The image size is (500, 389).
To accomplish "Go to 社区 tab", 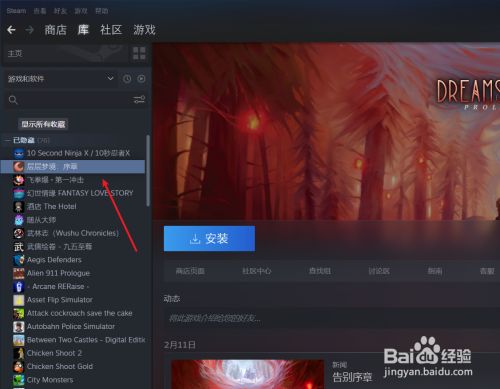I will [x=111, y=30].
